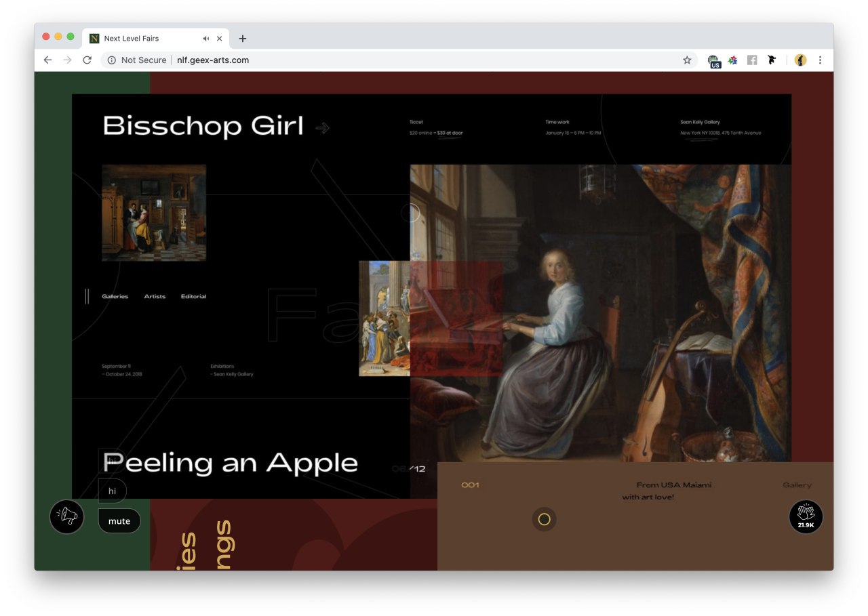Click the megaphone announcement icon
This screenshot has width=868, height=616.
[67, 517]
